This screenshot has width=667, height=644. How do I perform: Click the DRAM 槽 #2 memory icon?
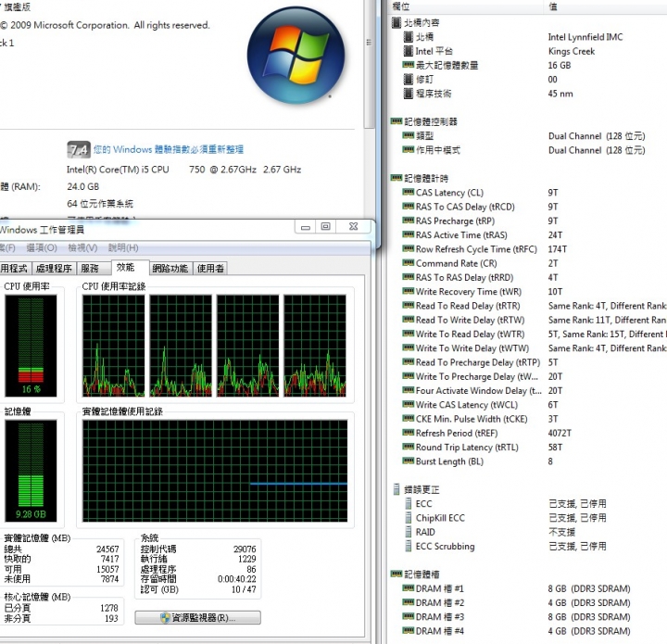(x=409, y=602)
